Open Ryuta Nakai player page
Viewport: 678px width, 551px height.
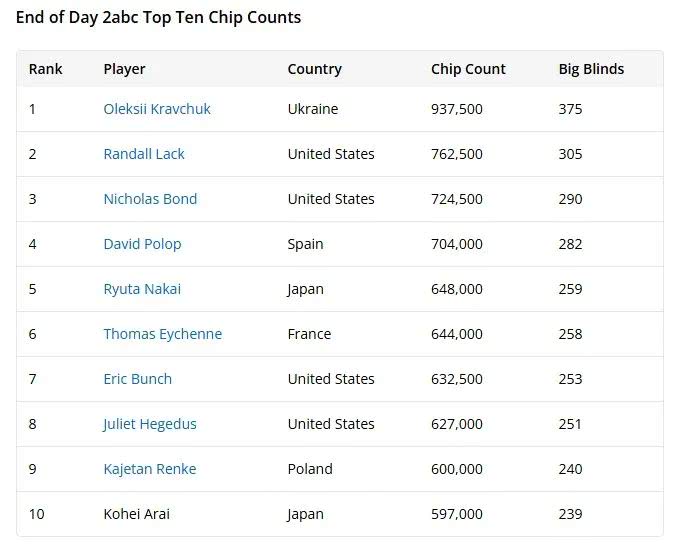pos(142,289)
